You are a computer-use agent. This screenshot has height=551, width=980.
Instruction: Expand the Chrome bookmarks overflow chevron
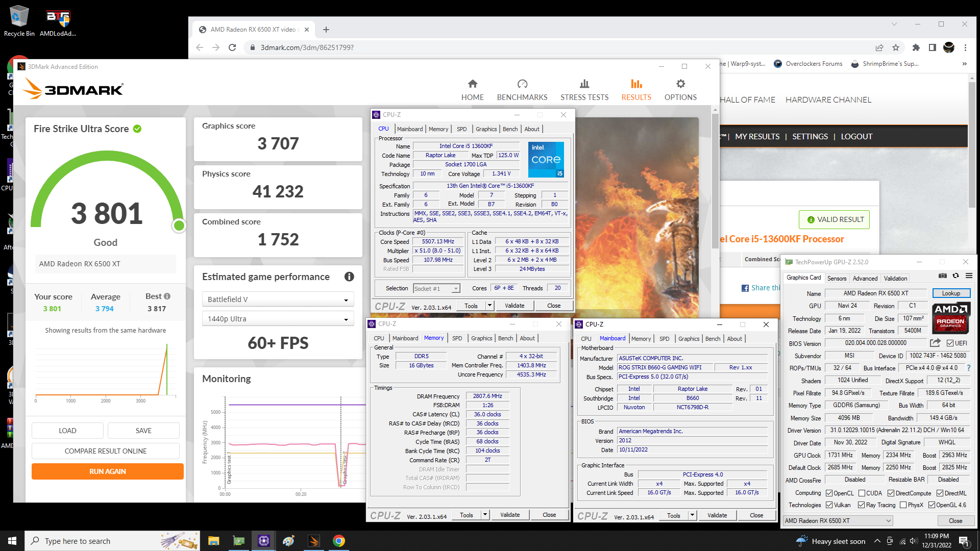(964, 64)
